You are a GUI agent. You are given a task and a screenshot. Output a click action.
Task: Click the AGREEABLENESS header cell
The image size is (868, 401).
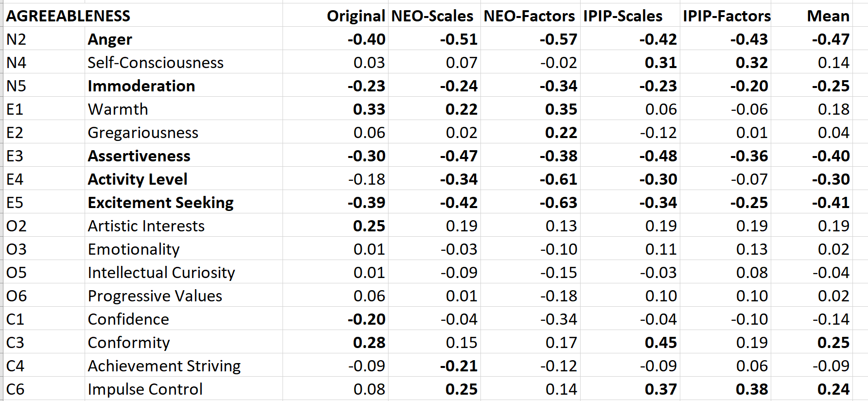[68, 16]
